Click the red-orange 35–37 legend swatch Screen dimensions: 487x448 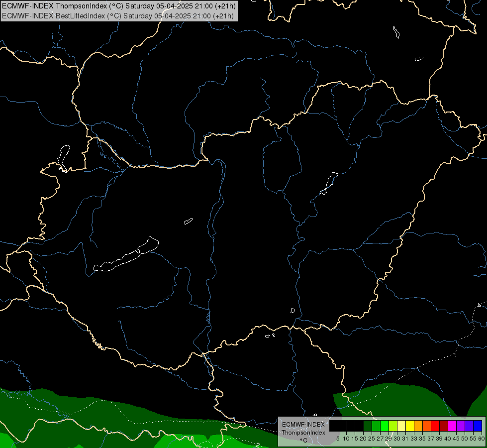point(427,426)
